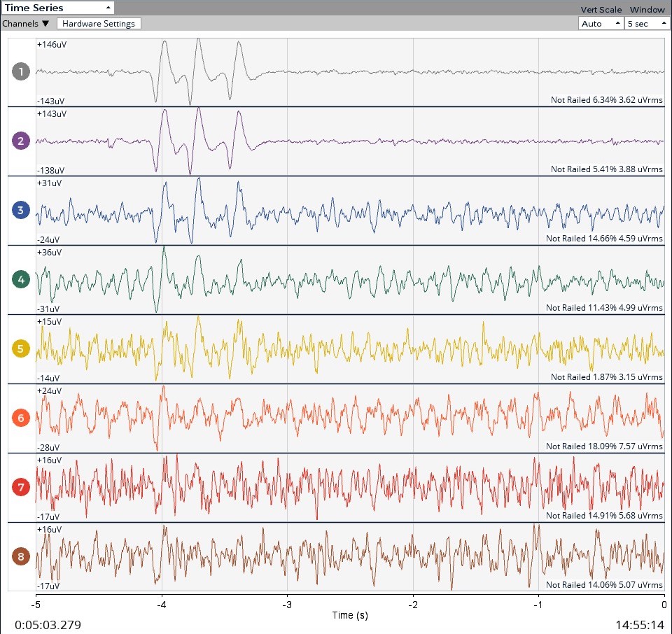
Task: Click the channel 2 circle icon
Action: click(x=20, y=141)
